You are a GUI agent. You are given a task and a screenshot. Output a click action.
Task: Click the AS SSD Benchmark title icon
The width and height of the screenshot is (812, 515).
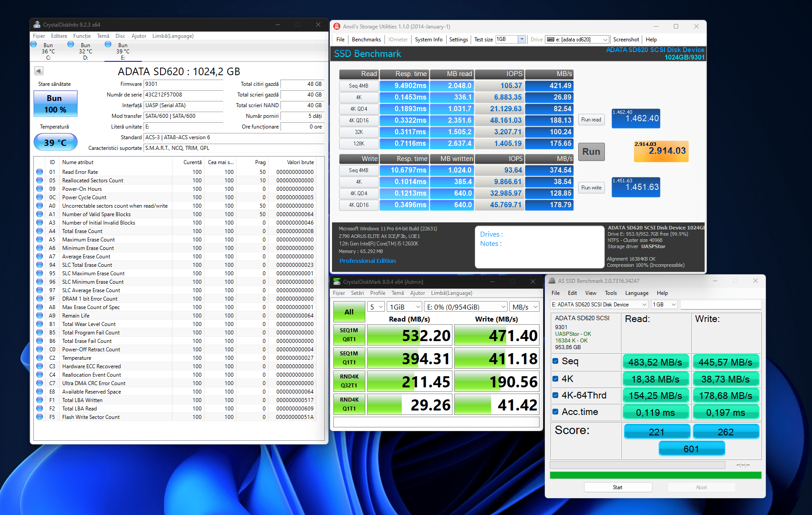(552, 281)
